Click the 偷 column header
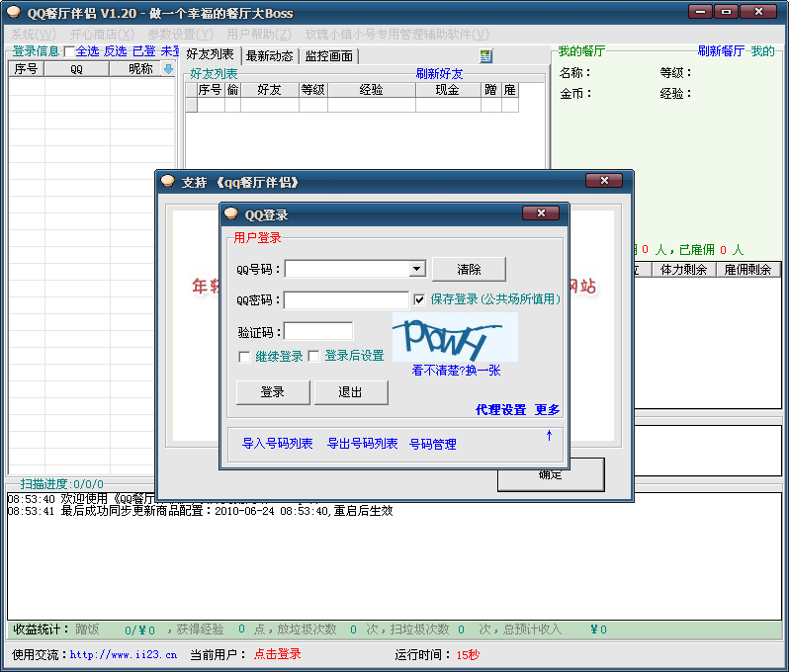 [232, 90]
